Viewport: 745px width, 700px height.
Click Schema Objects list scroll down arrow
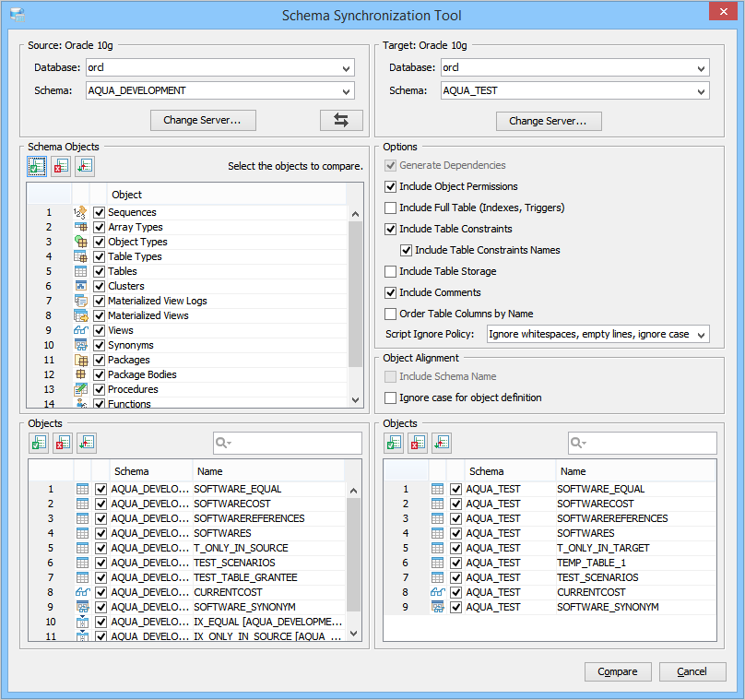click(x=355, y=400)
